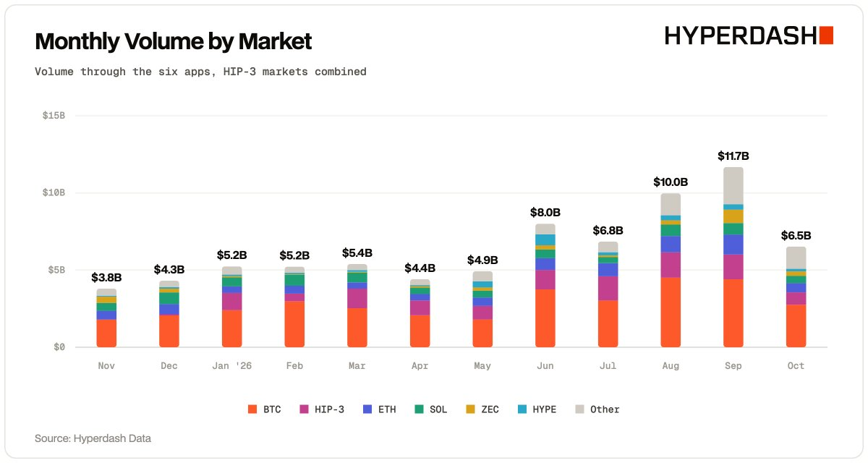Viewport: 868px width, 463px height.
Task: Click the $3.8B total above November
Action: pos(106,277)
